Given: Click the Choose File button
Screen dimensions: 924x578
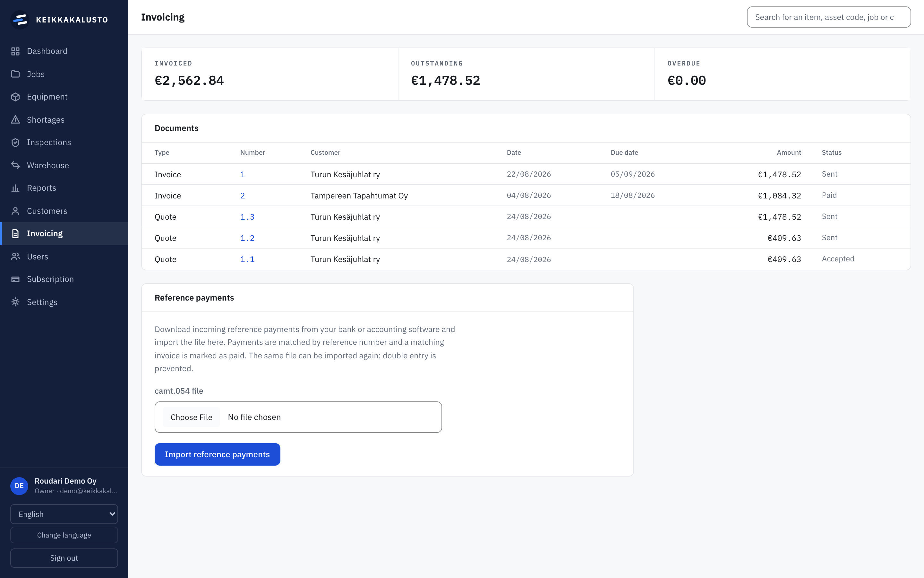Looking at the screenshot, I should pyautogui.click(x=191, y=417).
